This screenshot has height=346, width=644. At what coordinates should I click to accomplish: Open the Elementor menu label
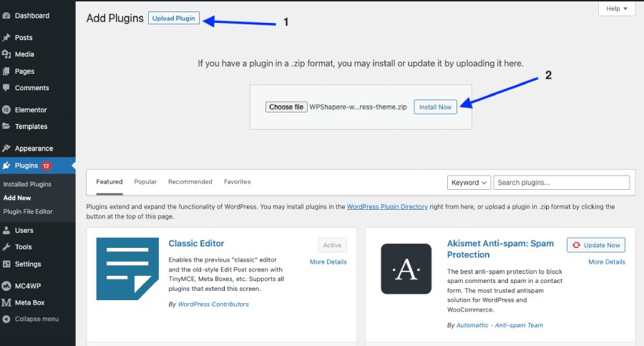click(x=31, y=110)
